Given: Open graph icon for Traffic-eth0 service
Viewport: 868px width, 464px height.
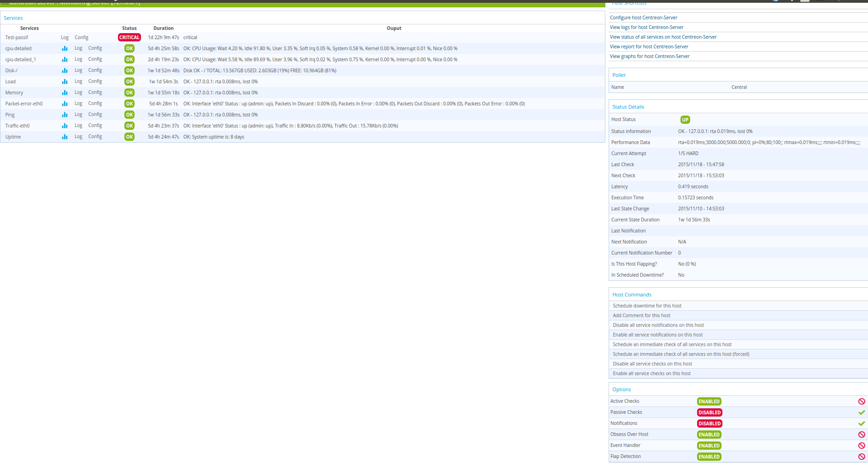Looking at the screenshot, I should click(x=65, y=126).
